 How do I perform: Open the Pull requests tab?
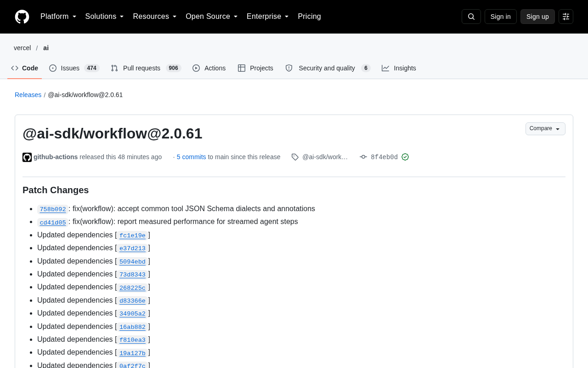[x=146, y=68]
